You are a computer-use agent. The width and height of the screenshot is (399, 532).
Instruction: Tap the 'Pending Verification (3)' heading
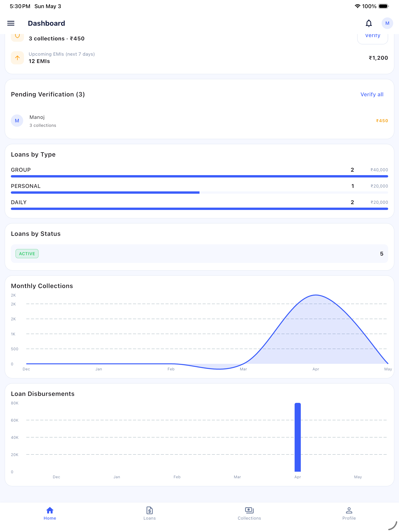point(48,94)
